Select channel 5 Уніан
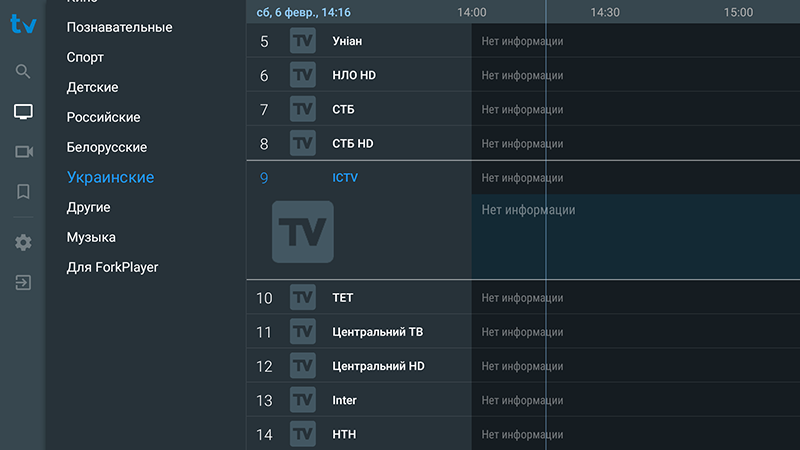This screenshot has height=450, width=800. tap(359, 41)
